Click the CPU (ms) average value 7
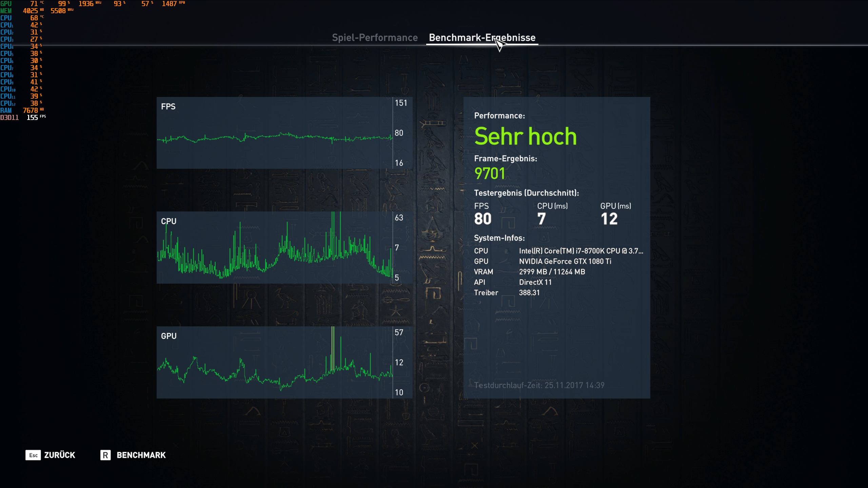This screenshot has height=488, width=868. 541,219
